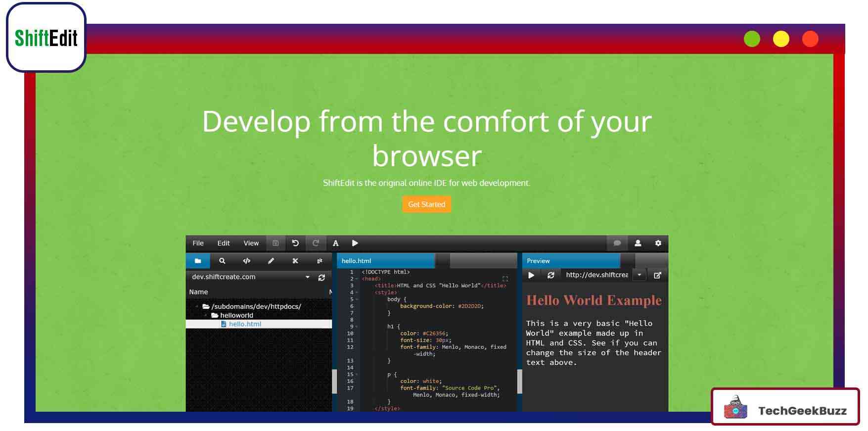
Task: Click the Get Started button
Action: [426, 204]
